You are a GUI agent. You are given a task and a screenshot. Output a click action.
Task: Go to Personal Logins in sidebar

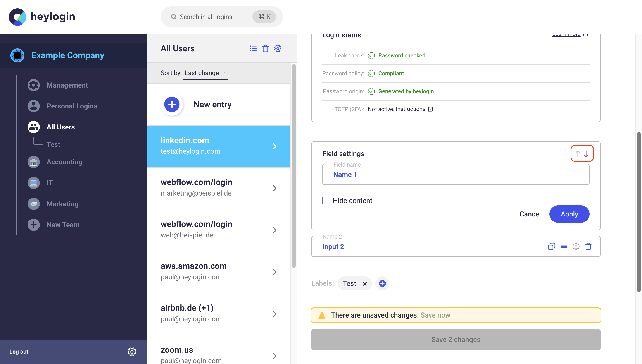72,106
